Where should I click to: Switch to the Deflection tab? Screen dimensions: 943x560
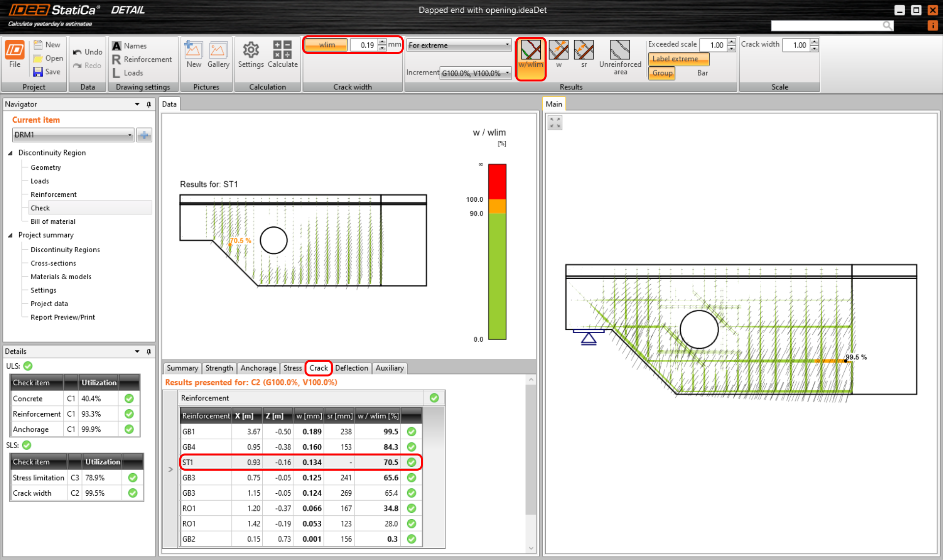click(x=351, y=368)
